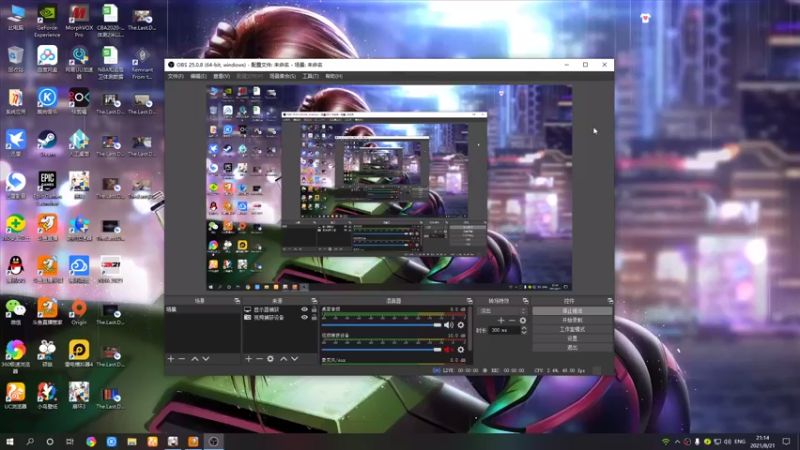Image resolution: width=800 pixels, height=450 pixels.
Task: Click 停止推流 stop streaming button
Action: pyautogui.click(x=572, y=311)
